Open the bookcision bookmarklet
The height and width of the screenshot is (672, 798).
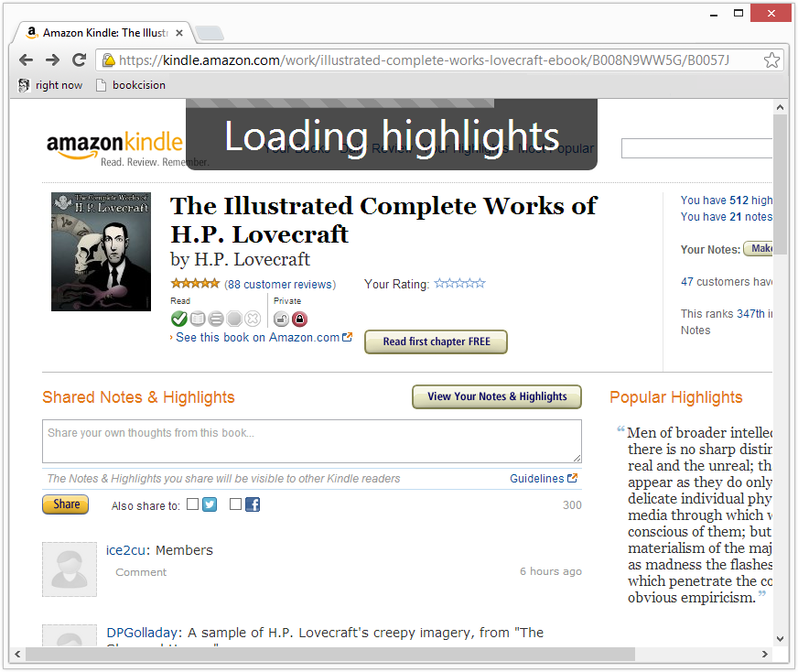(131, 85)
